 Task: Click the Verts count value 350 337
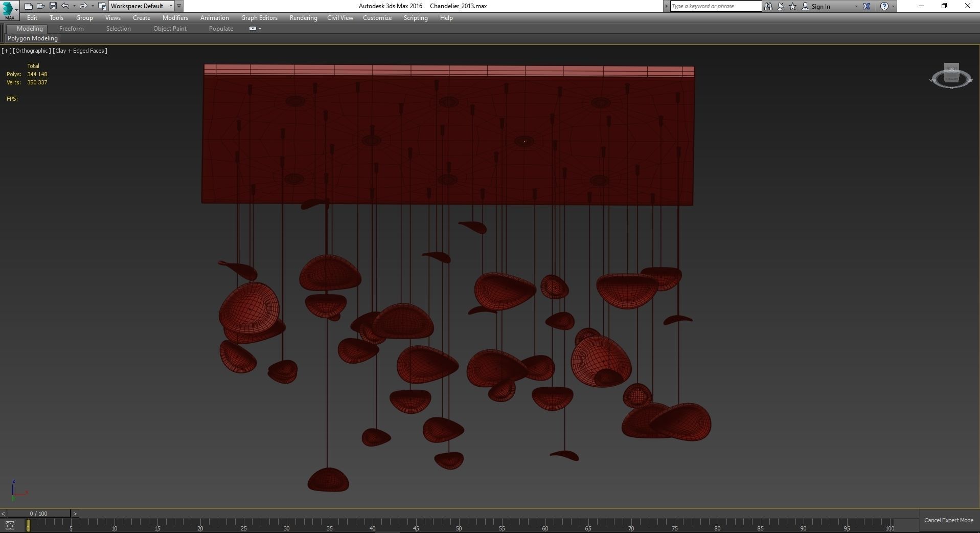(x=37, y=82)
